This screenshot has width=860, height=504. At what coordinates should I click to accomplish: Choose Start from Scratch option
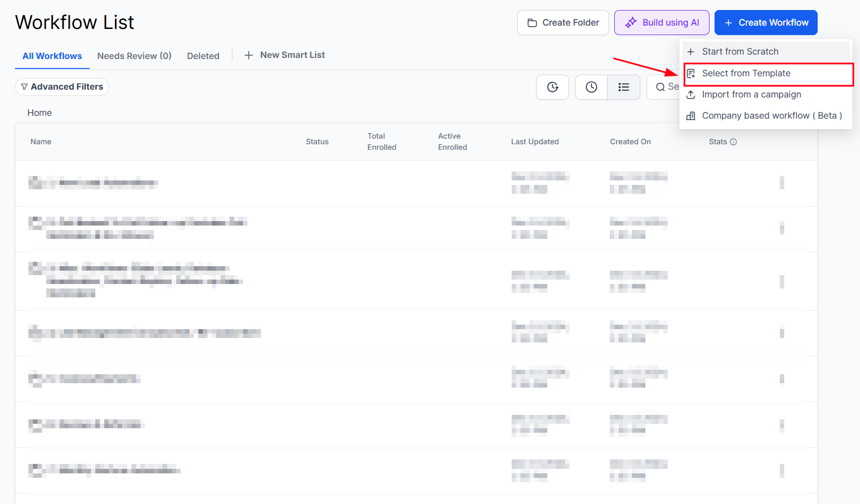pyautogui.click(x=740, y=52)
